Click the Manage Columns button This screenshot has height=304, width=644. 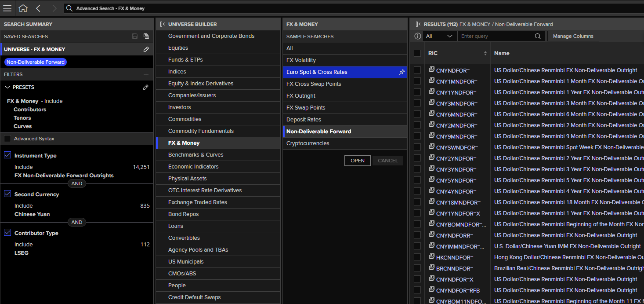[x=573, y=36]
